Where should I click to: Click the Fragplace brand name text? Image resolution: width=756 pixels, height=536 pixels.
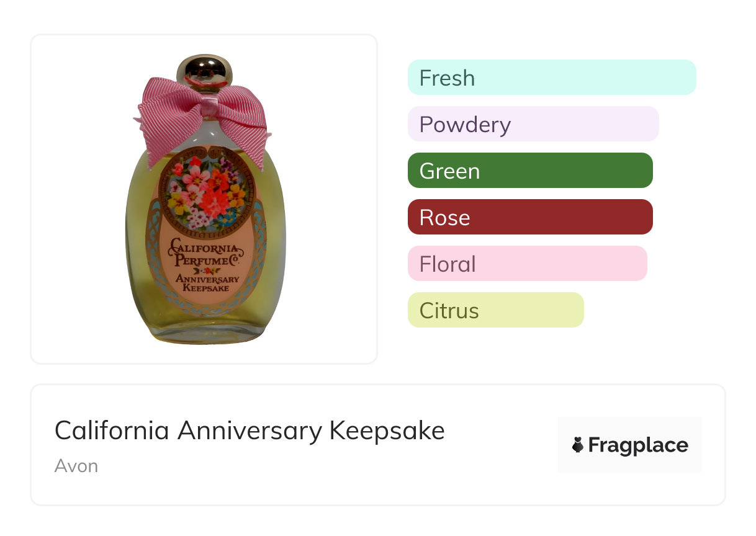(x=638, y=445)
